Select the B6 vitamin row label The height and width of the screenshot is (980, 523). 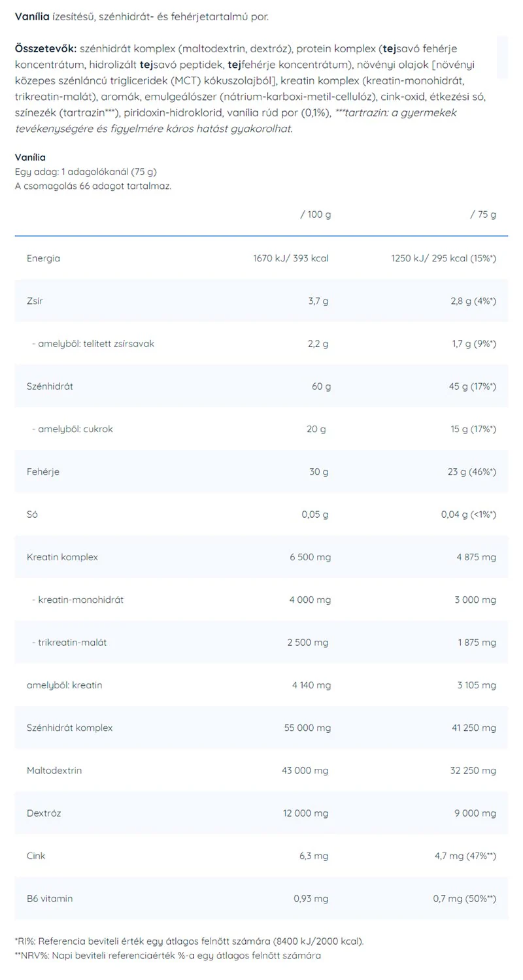(50, 899)
